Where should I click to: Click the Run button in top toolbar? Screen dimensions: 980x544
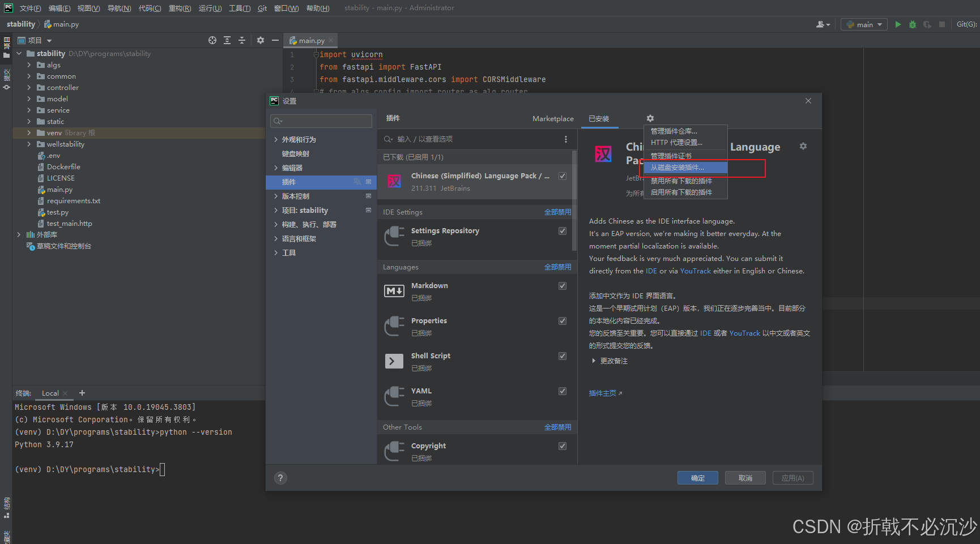click(x=898, y=24)
